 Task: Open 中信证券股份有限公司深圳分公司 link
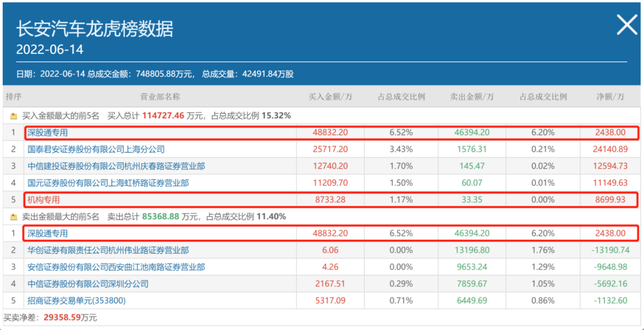pos(88,284)
